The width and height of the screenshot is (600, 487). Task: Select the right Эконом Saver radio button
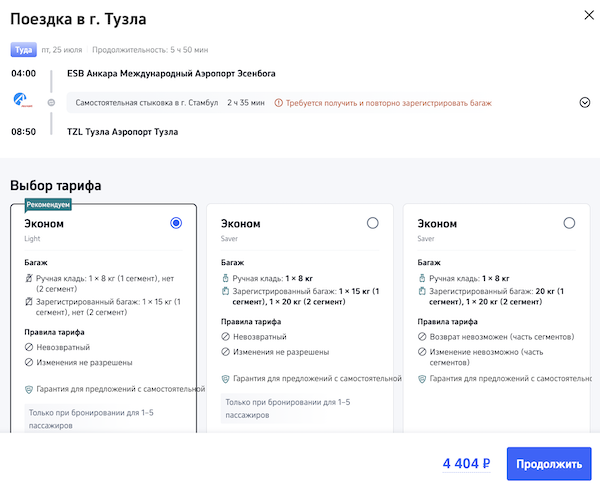click(569, 223)
